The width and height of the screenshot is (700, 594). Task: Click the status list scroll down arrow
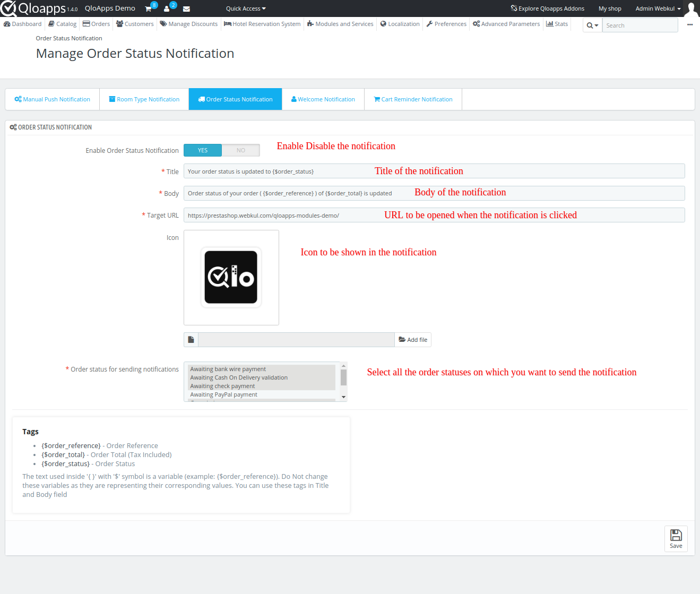click(x=344, y=397)
